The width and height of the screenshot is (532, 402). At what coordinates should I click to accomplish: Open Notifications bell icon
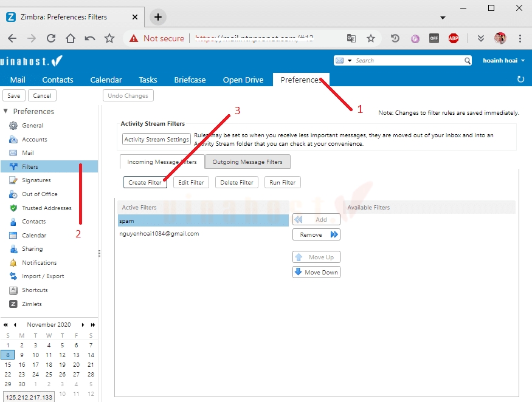point(13,263)
